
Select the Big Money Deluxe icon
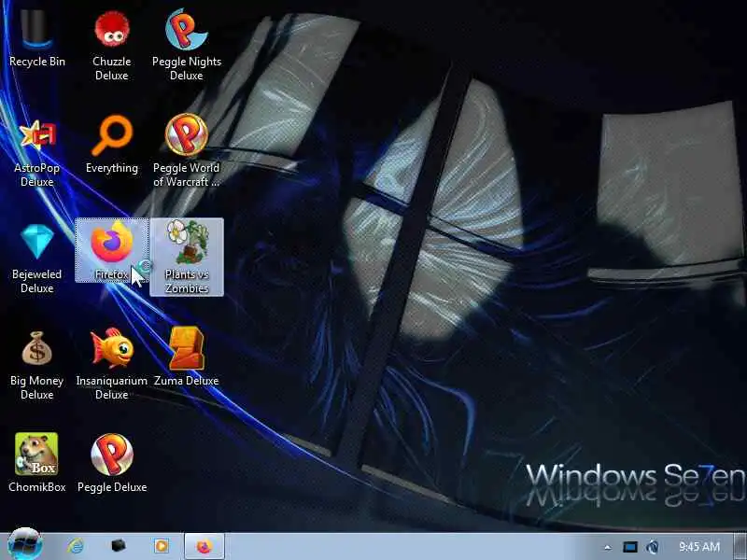point(37,365)
